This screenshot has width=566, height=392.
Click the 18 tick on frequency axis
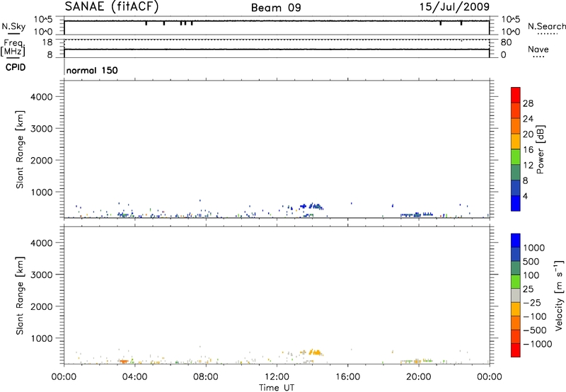click(47, 42)
